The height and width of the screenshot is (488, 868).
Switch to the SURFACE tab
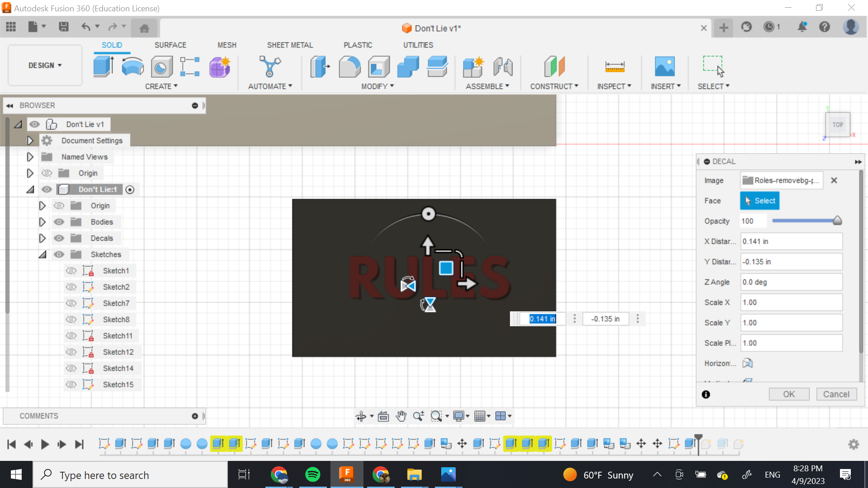point(170,45)
